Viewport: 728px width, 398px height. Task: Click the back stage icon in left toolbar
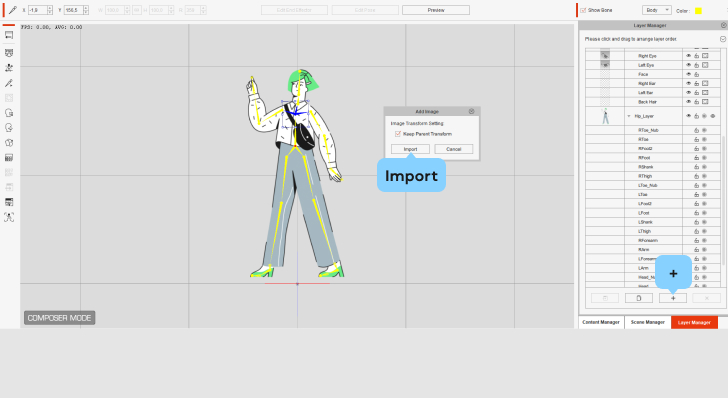[x=9, y=35]
